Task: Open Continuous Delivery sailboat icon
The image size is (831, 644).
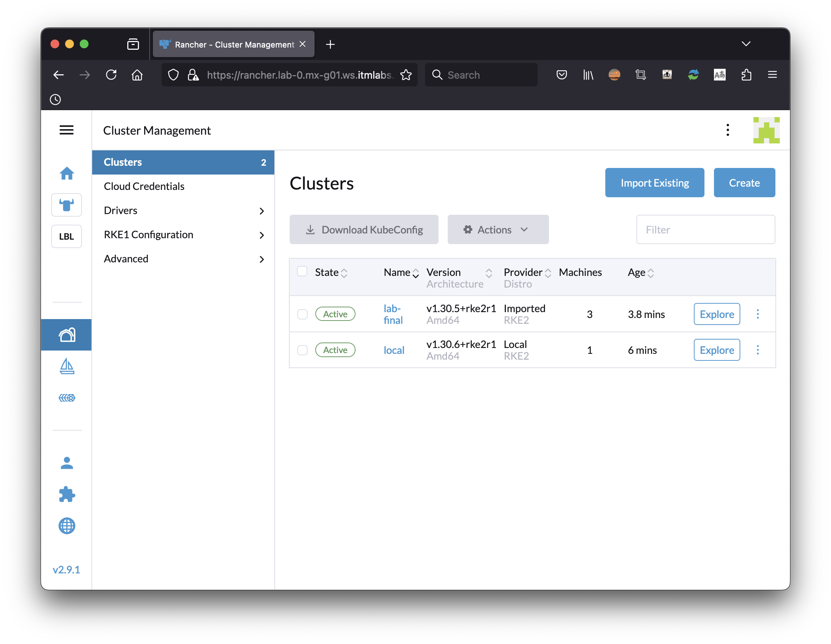Action: [x=67, y=366]
